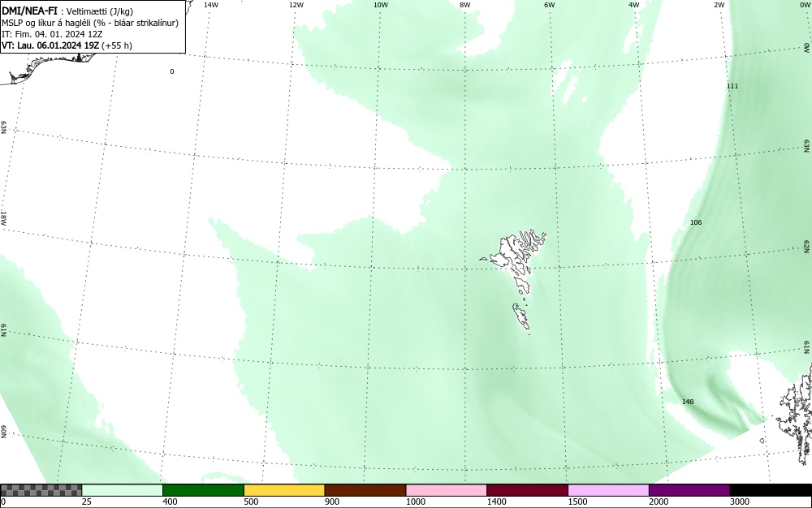Click the 'VT: Lau. 06.01.2024 19Z' line
The width and height of the screenshot is (812, 508).
click(x=67, y=45)
